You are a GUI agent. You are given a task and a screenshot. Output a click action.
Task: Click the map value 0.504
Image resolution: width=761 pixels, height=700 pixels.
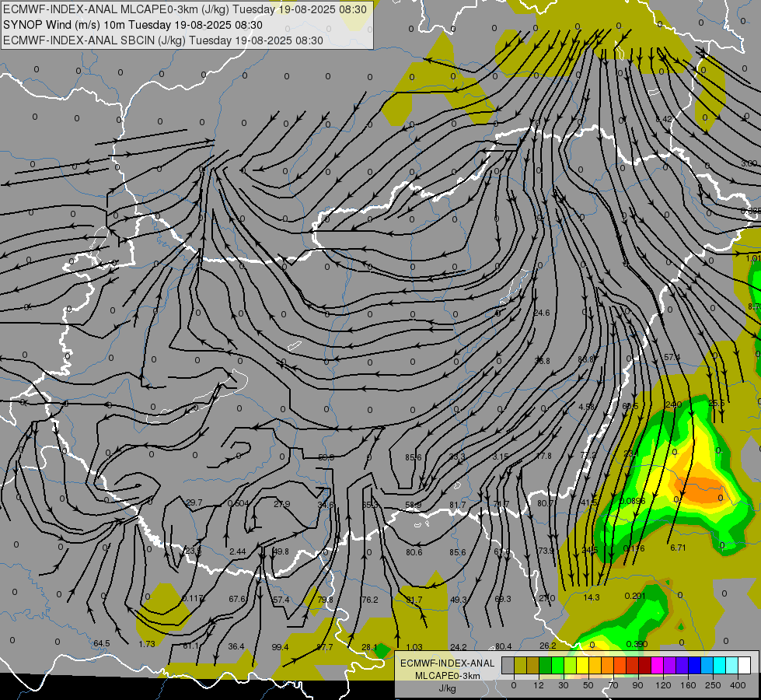tap(238, 502)
